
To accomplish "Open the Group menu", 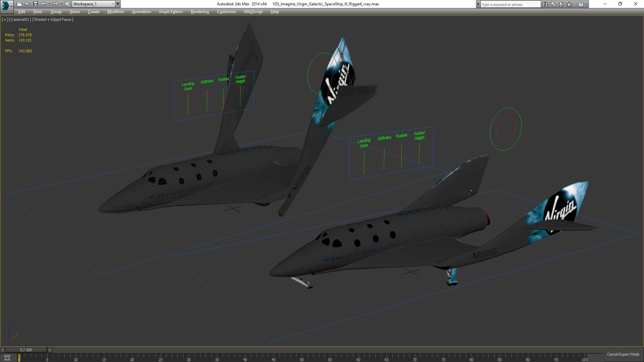I will coord(56,12).
